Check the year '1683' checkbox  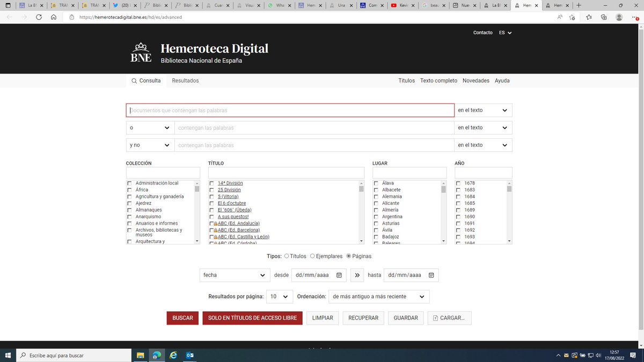(x=458, y=189)
